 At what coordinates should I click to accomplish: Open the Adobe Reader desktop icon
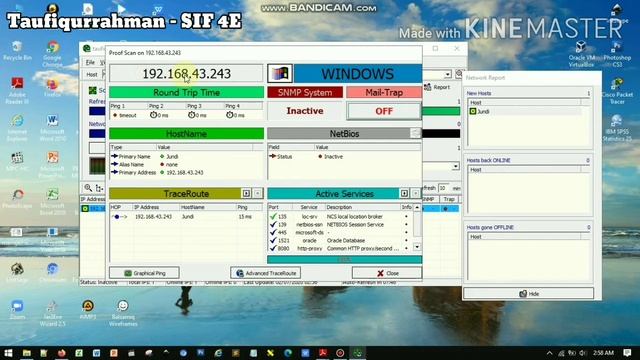[17, 90]
